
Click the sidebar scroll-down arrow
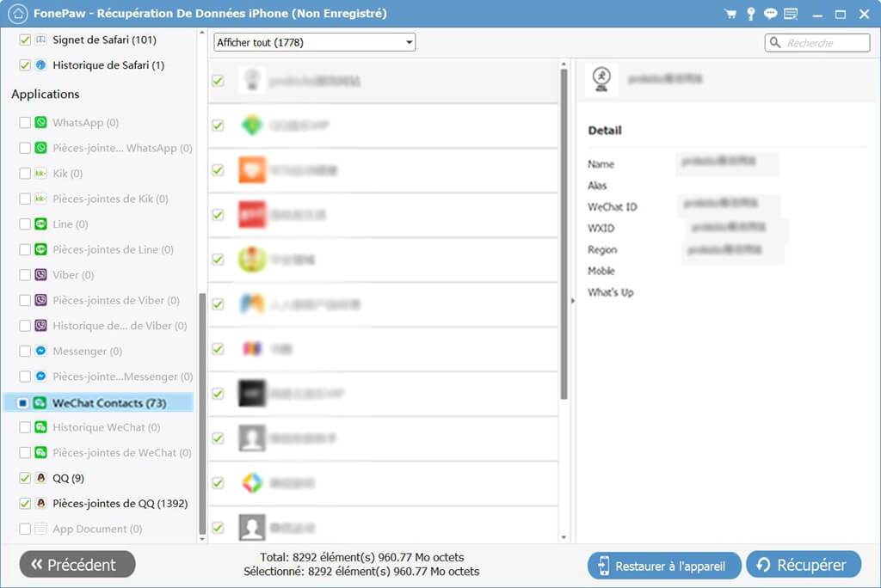click(x=202, y=538)
